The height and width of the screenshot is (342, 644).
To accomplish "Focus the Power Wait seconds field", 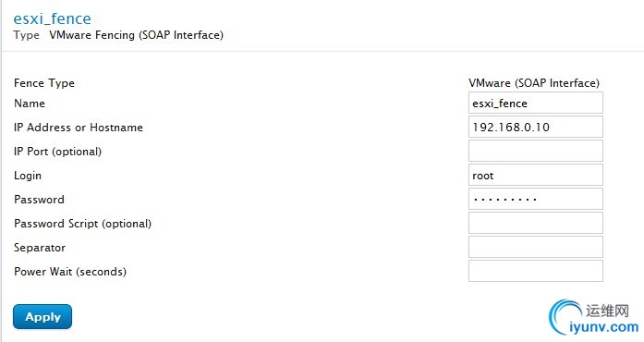I will tap(536, 271).
